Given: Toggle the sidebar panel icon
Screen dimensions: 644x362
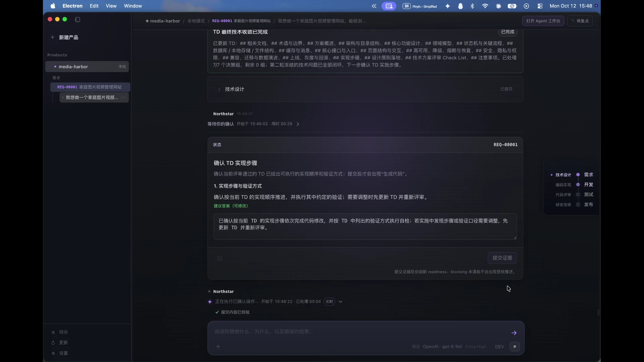Looking at the screenshot, I should pyautogui.click(x=77, y=19).
